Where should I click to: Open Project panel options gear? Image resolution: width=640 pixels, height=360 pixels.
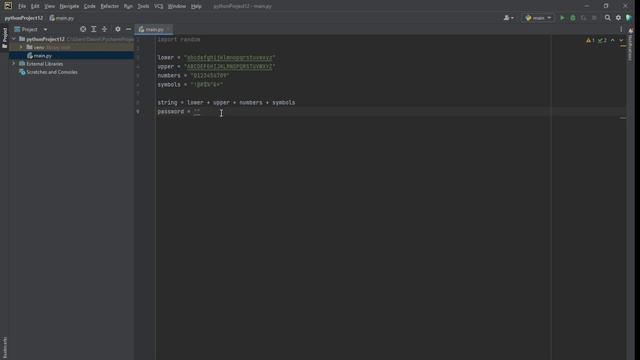pyautogui.click(x=118, y=29)
